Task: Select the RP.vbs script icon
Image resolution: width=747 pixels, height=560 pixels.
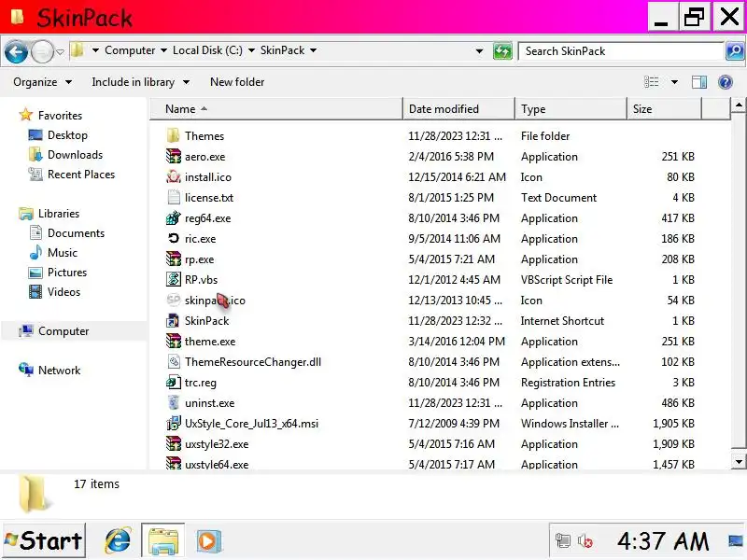Action: click(174, 279)
